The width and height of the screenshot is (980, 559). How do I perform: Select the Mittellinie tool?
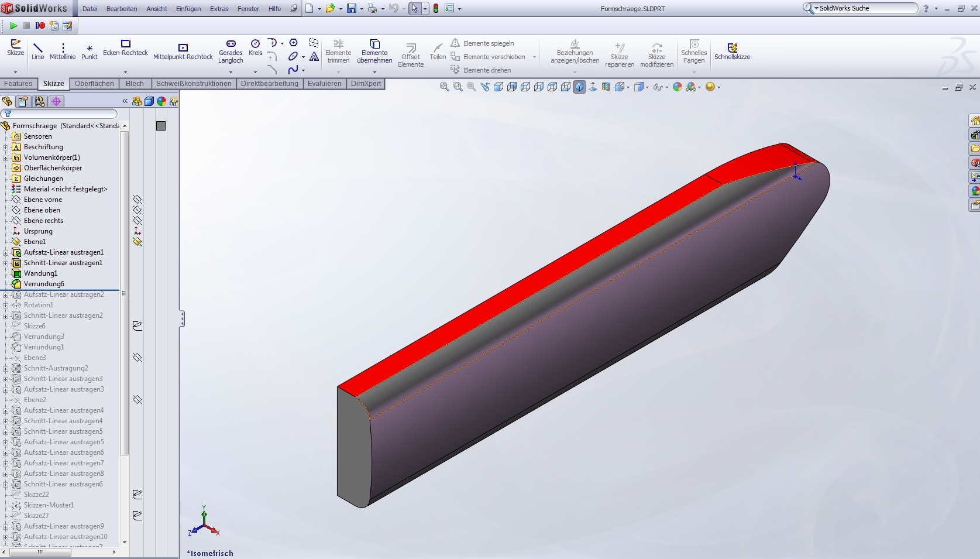click(63, 52)
